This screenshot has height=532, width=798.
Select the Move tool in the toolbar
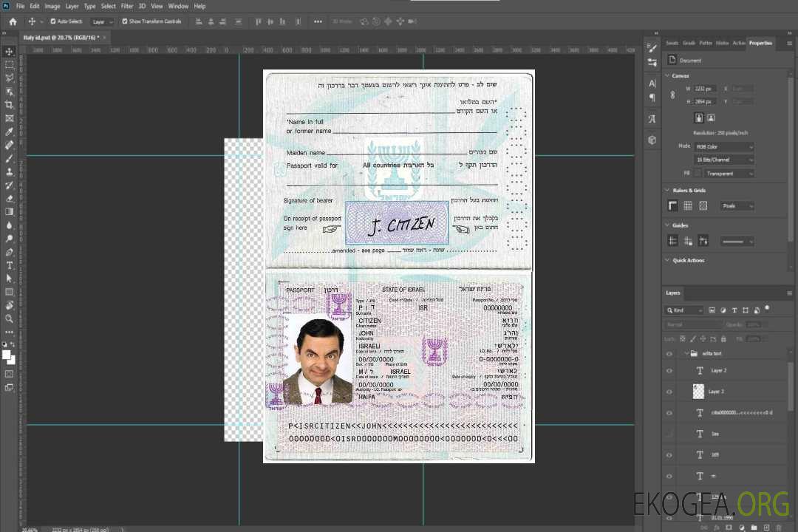click(9, 52)
